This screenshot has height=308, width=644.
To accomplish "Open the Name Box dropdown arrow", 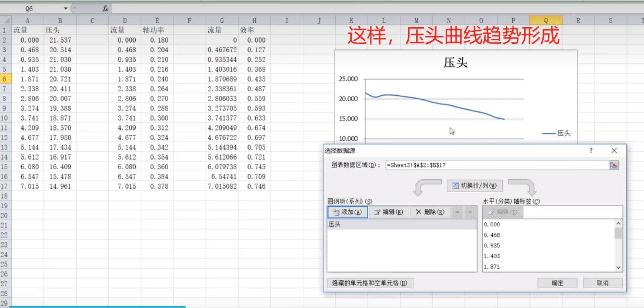I will pos(66,8).
